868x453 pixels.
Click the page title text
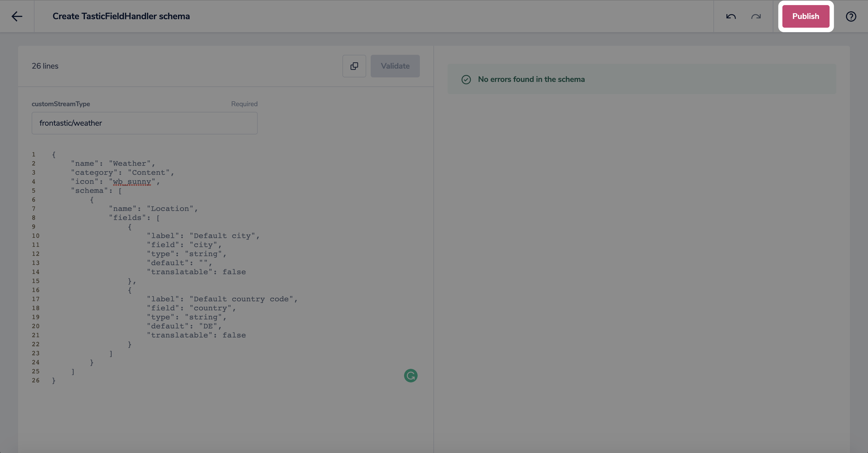click(121, 16)
